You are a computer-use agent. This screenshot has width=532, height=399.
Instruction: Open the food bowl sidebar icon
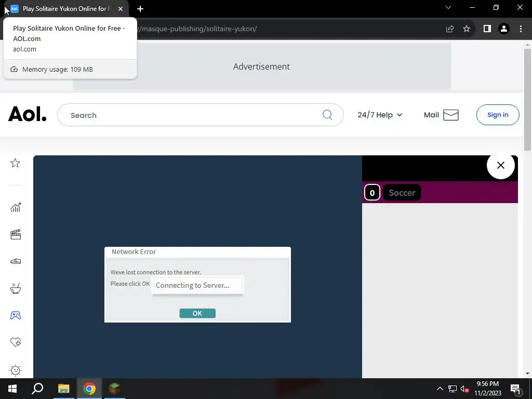[x=16, y=288]
